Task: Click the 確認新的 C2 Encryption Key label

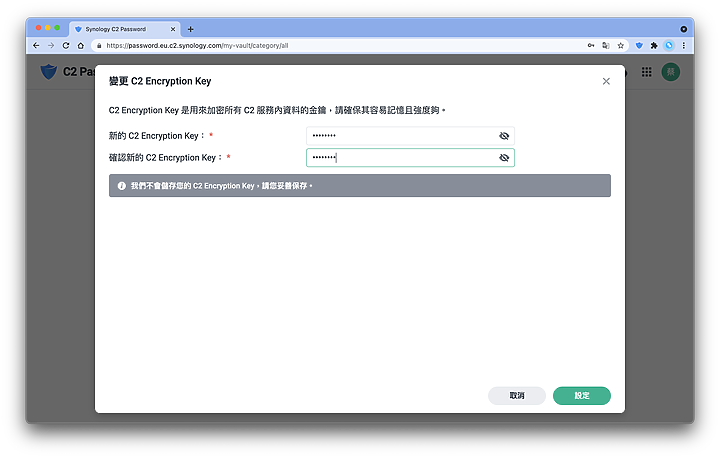Action: pos(165,158)
